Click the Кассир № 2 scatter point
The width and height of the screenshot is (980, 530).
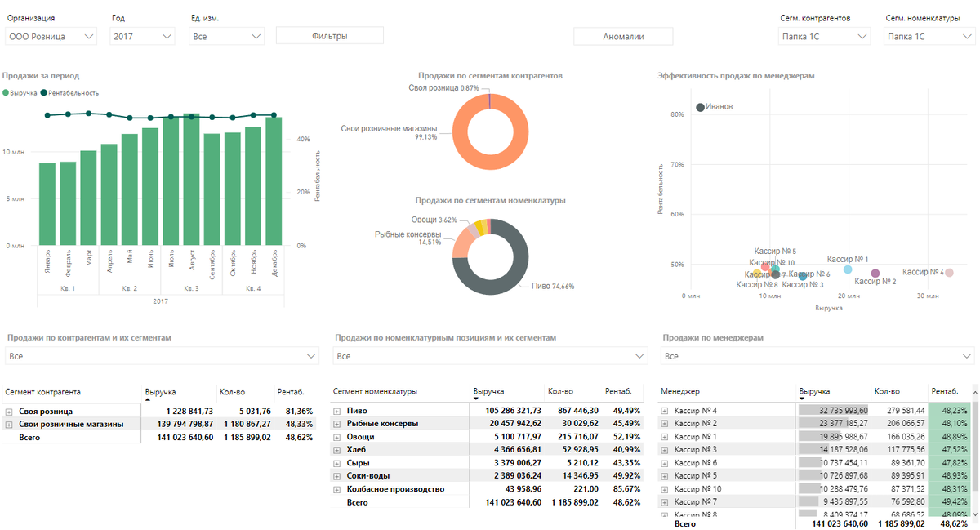coord(875,274)
